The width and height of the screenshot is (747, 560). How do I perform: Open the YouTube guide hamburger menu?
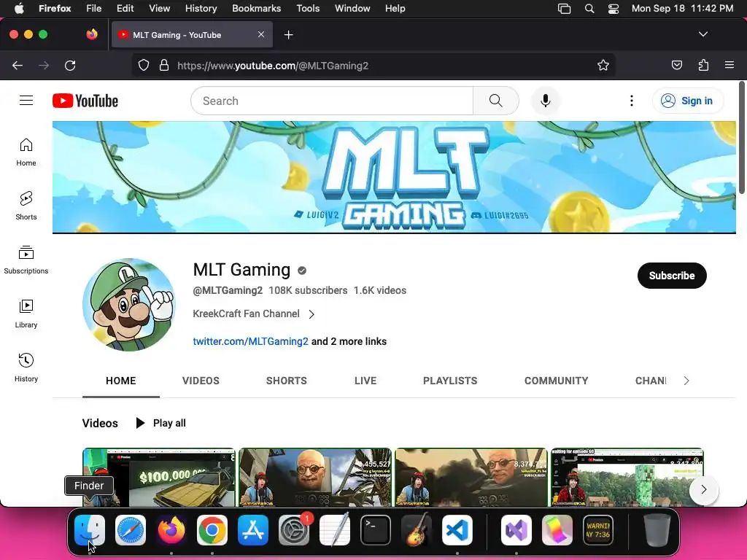point(26,101)
